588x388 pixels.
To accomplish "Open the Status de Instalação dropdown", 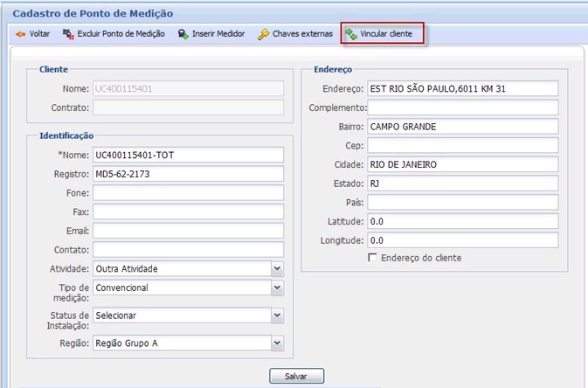I will pos(278,315).
